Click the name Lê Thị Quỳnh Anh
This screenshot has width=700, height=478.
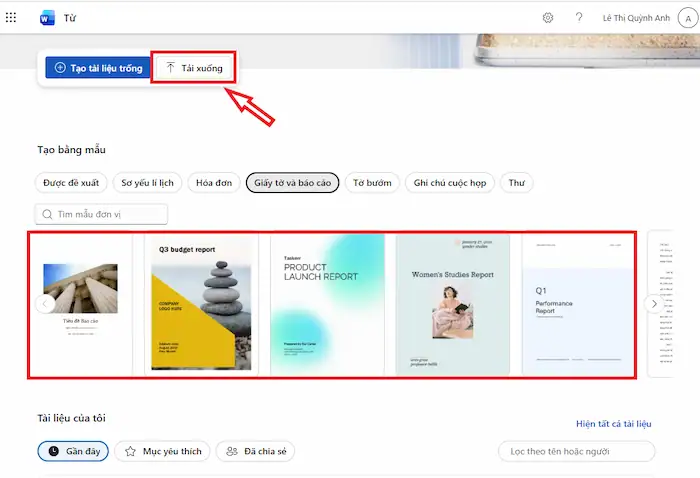(636, 18)
